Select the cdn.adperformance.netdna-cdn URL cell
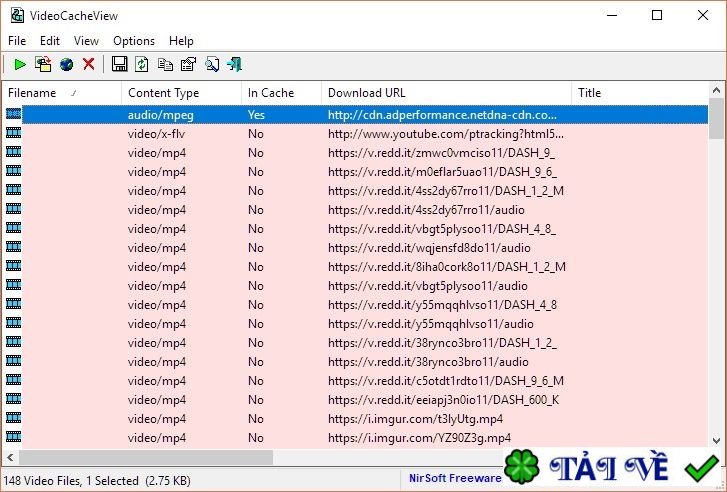Image resolution: width=727 pixels, height=492 pixels. (442, 115)
